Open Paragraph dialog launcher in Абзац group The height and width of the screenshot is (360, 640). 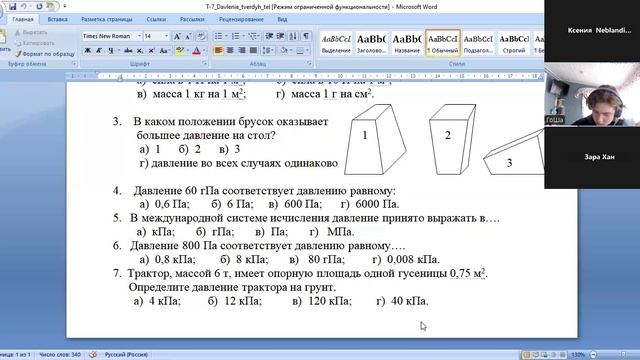click(310, 64)
